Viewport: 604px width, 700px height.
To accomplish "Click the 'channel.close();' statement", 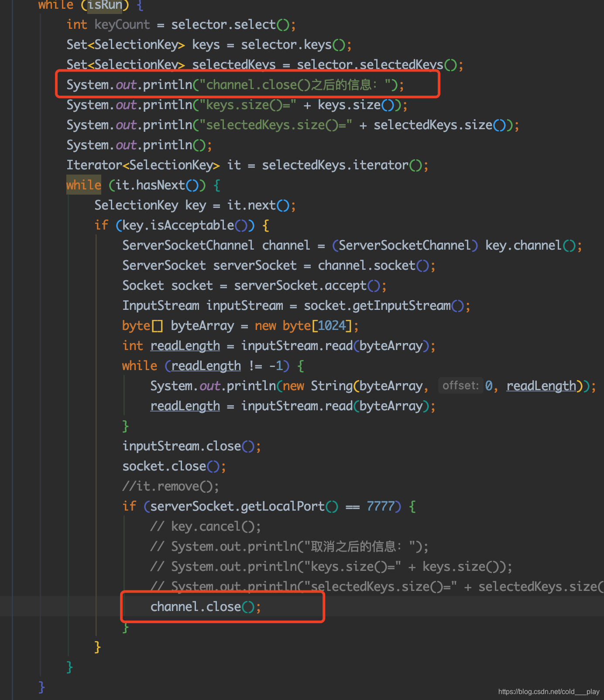I will click(206, 607).
